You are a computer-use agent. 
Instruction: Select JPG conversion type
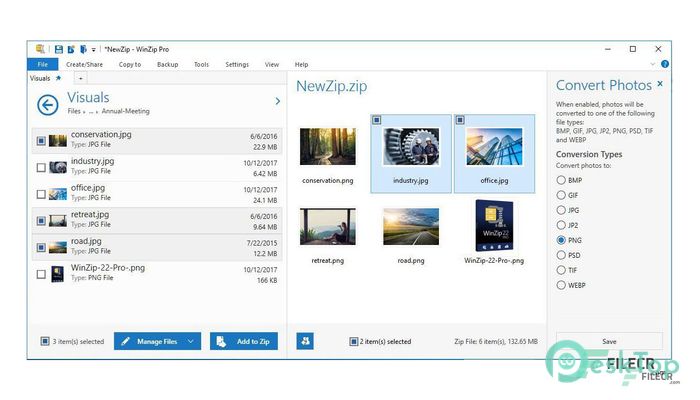[561, 210]
